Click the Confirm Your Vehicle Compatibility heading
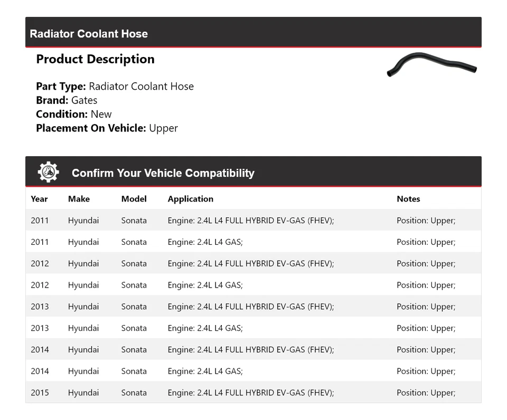507x420 pixels. click(x=163, y=173)
